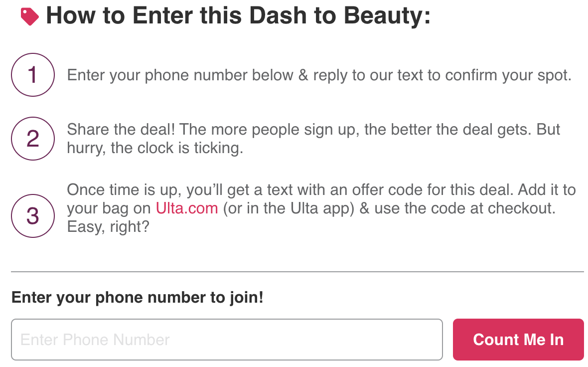Click the Share the deal phrase
588x367 pixels.
click(121, 130)
